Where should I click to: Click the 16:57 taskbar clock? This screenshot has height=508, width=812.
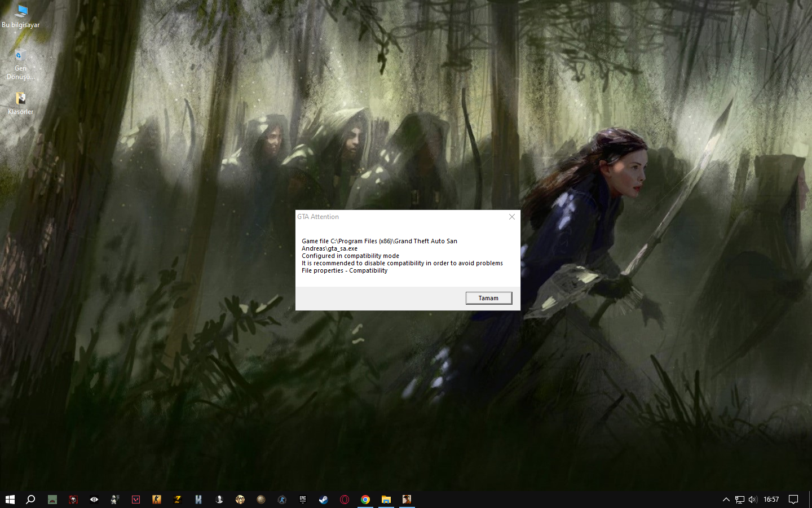771,500
